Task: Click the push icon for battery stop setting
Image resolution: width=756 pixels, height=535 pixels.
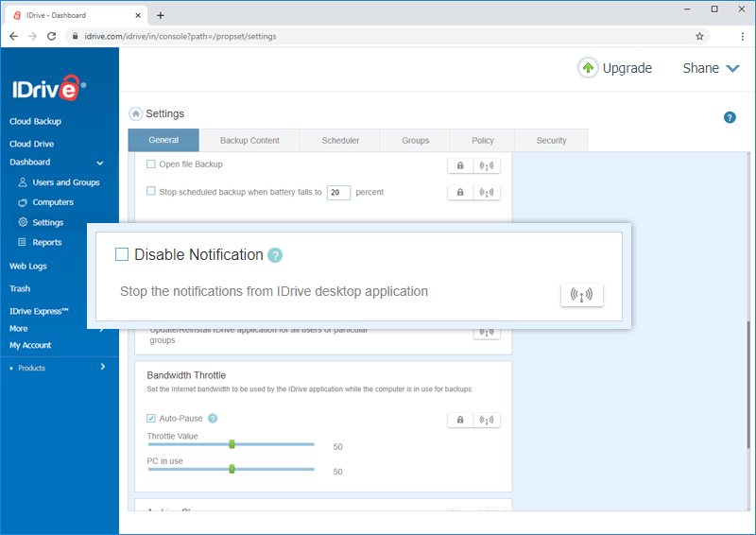Action: point(487,192)
